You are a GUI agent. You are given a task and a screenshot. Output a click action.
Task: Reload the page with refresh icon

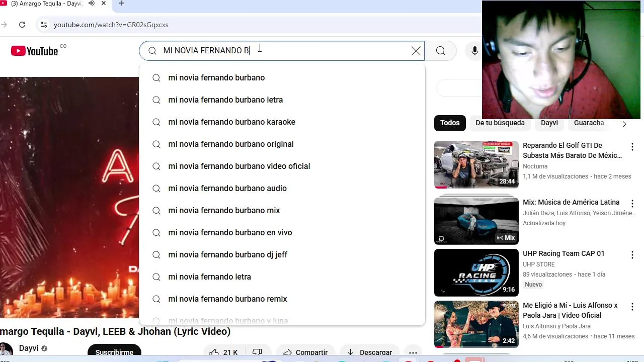[x=22, y=25]
